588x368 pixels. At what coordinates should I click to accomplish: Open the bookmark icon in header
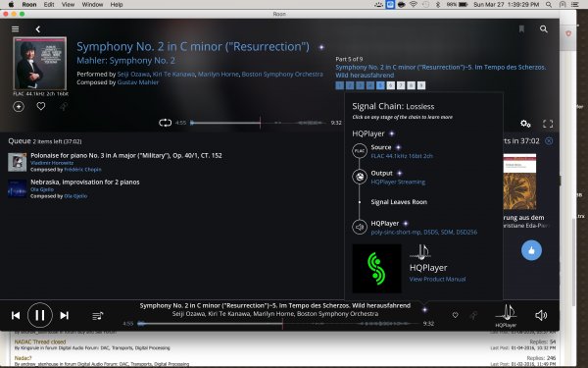tap(521, 28)
